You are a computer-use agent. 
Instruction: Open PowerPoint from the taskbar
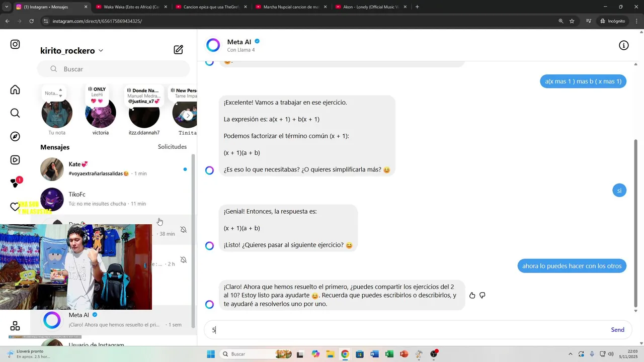(404, 354)
